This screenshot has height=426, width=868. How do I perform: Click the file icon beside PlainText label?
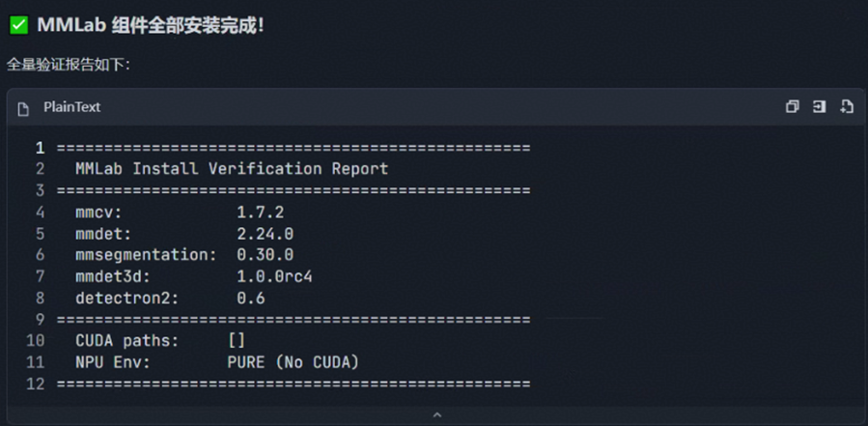[x=23, y=108]
